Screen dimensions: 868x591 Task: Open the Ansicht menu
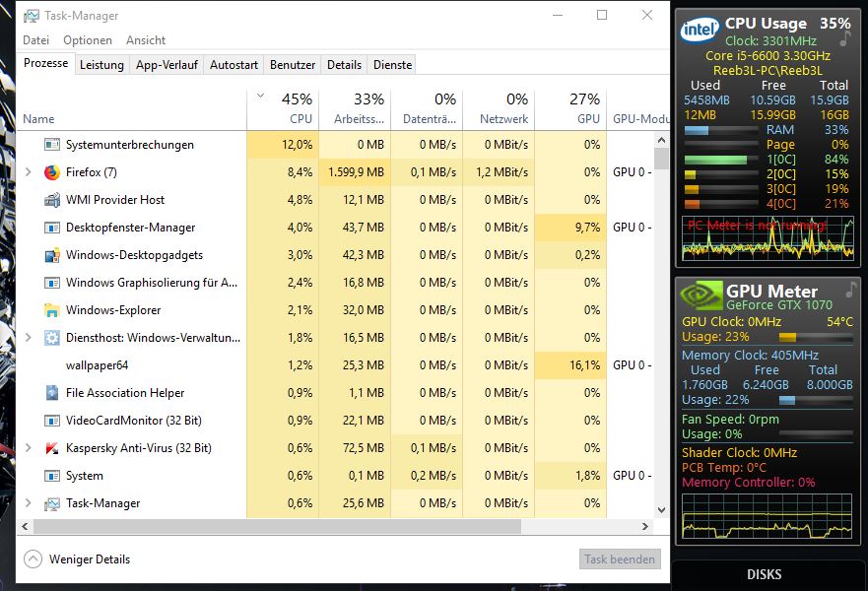[x=146, y=40]
